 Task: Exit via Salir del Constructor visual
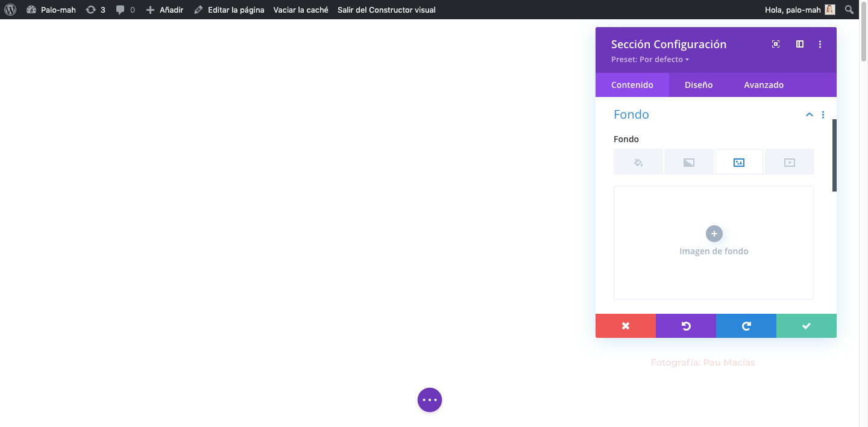click(x=386, y=10)
